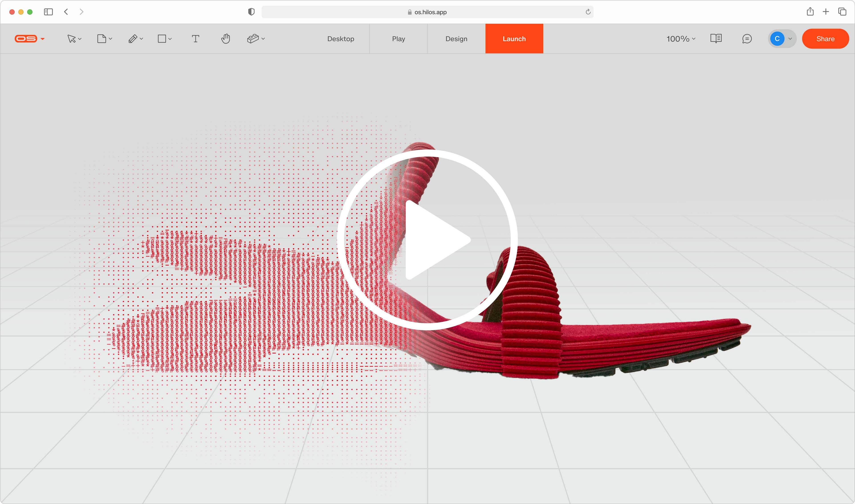This screenshot has height=504, width=855.
Task: Show the tab overview
Action: (x=842, y=12)
